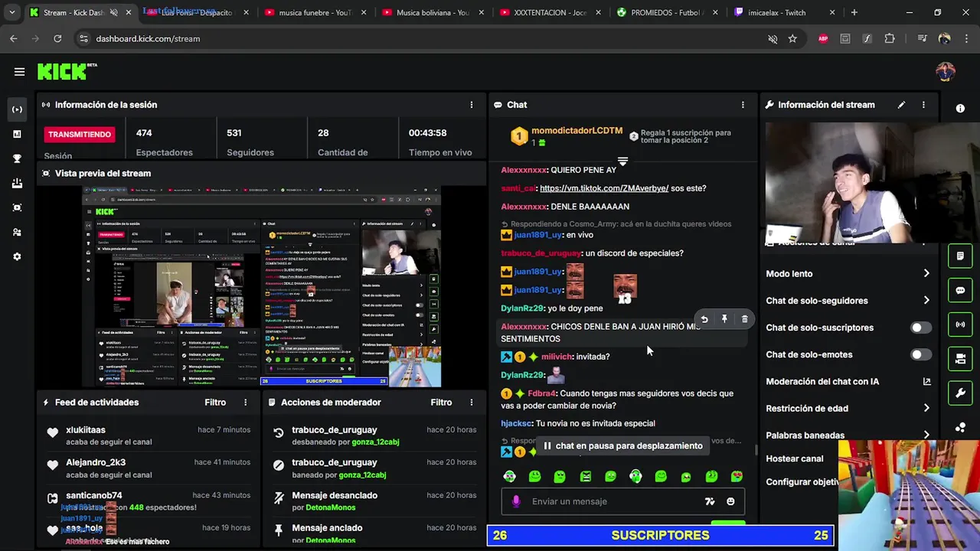This screenshot has width=980, height=551.
Task: Pin the hovered Alexxxnxxx chat message
Action: click(x=724, y=319)
